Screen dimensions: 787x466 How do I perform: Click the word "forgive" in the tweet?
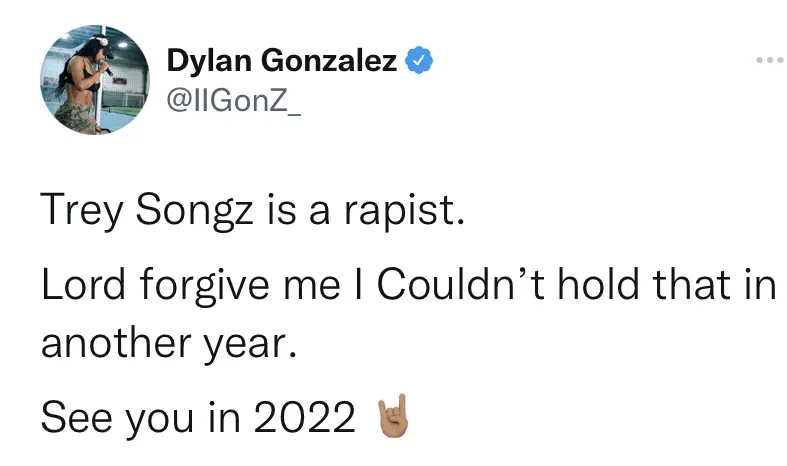point(206,286)
